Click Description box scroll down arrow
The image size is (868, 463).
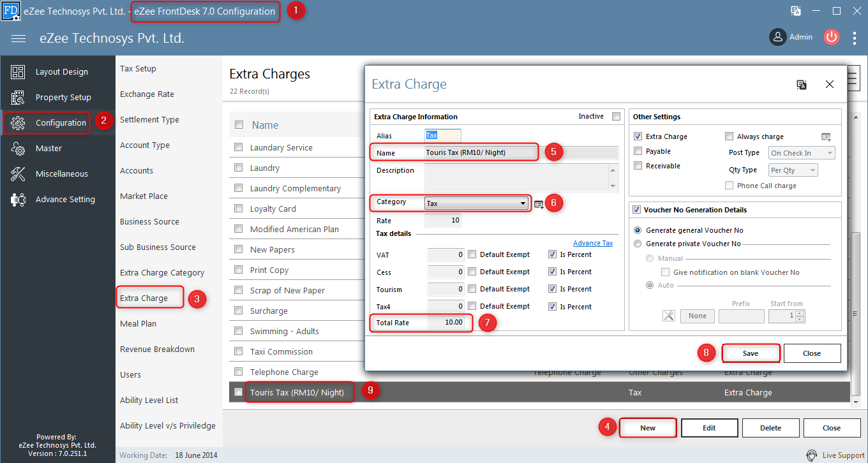(x=613, y=186)
